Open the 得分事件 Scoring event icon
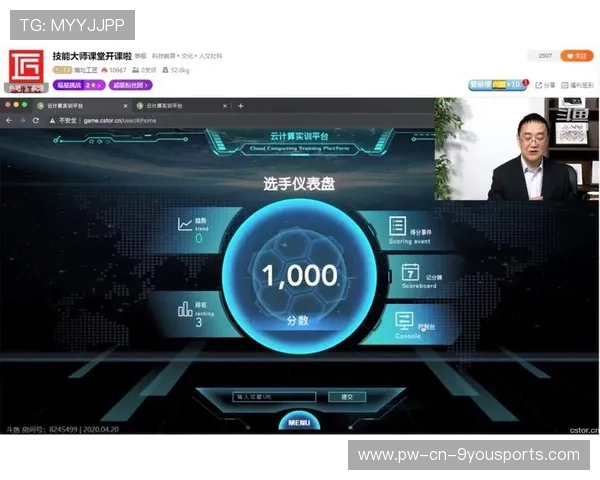600x480 pixels. [x=397, y=226]
